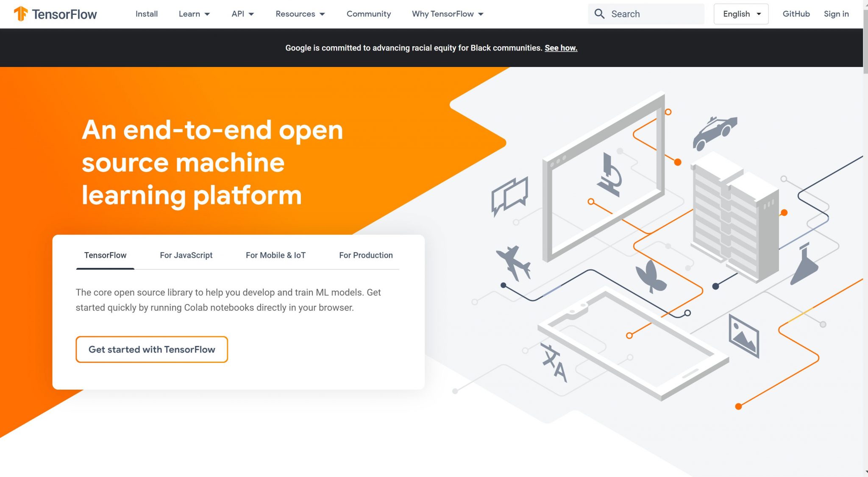Click the chat bubbles illustration icon
The image size is (868, 477).
tap(510, 196)
